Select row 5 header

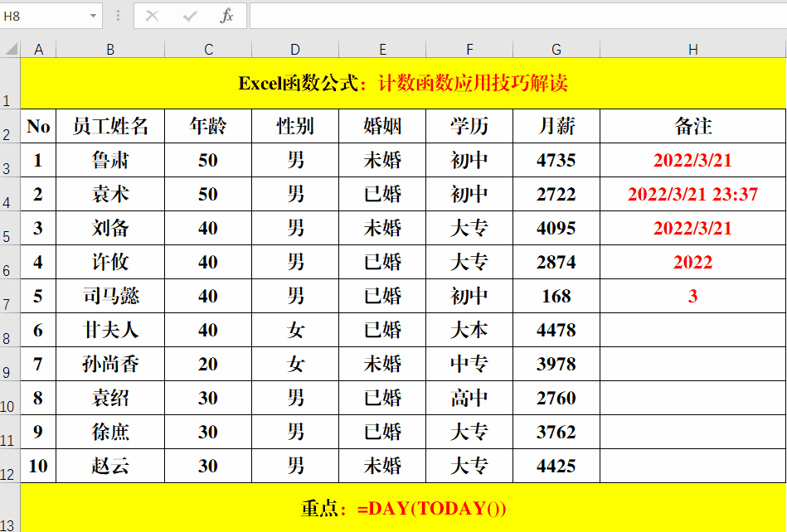[x=10, y=228]
